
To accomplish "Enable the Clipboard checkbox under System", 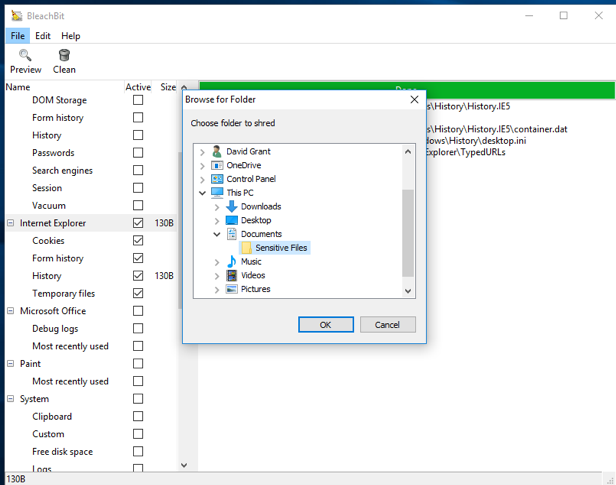I will tap(138, 416).
